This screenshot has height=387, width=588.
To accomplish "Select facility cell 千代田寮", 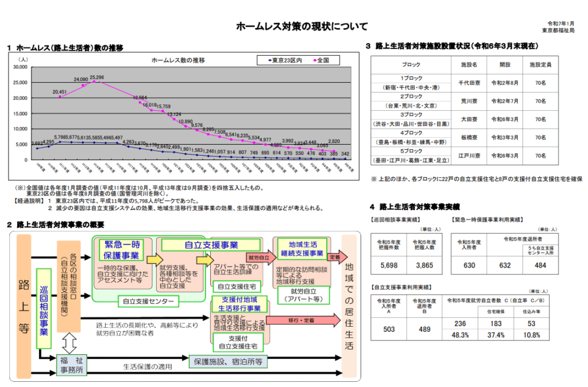I will 469,83.
